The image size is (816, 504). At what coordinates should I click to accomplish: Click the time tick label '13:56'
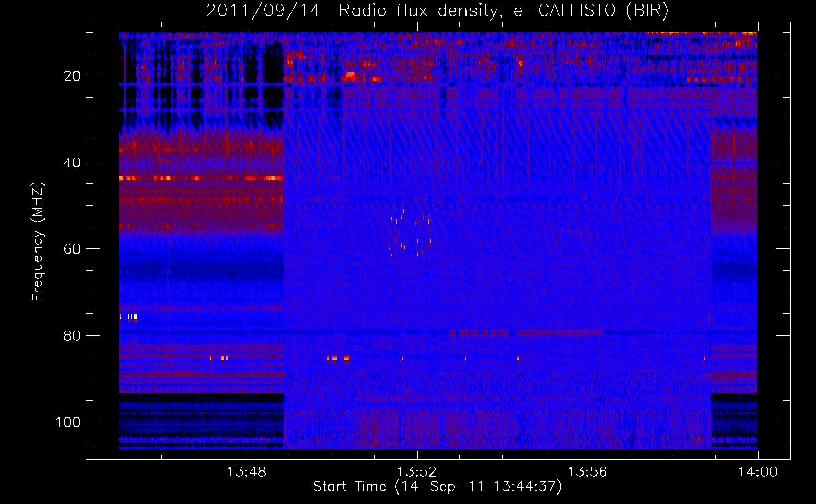pos(588,472)
